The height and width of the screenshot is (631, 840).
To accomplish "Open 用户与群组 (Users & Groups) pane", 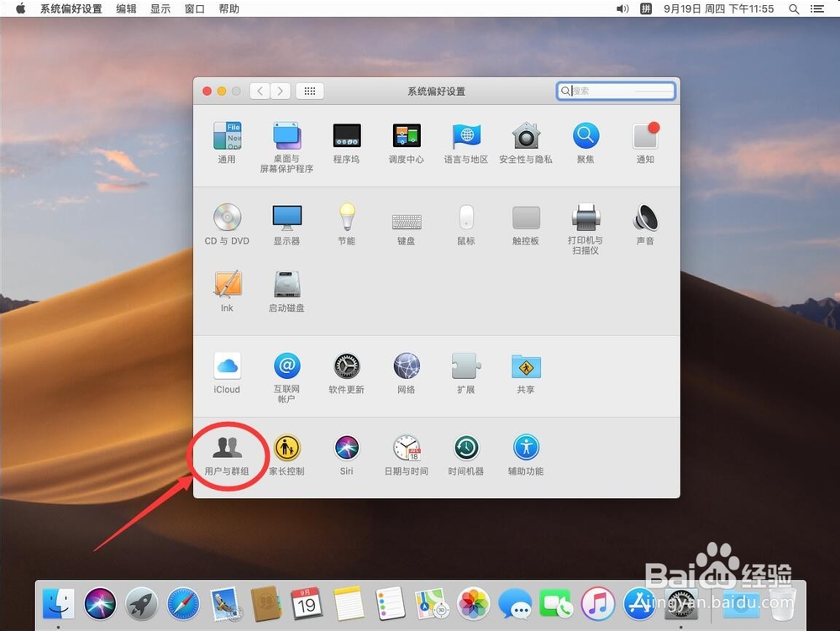I will [x=227, y=455].
